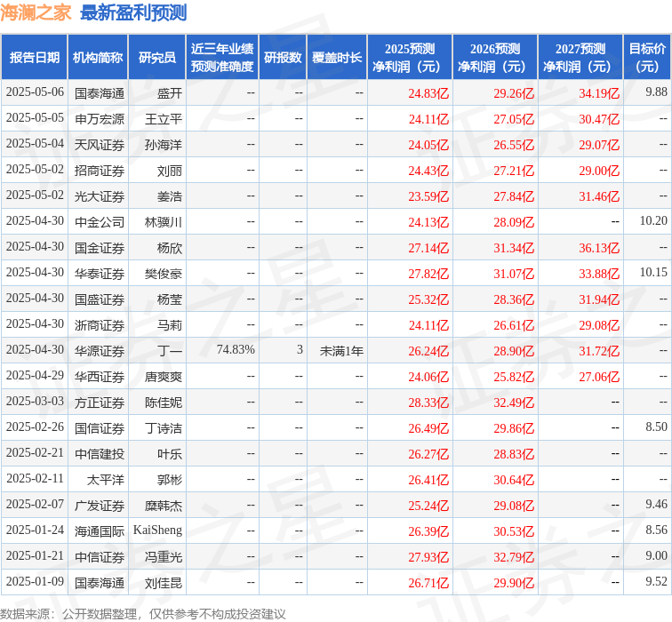Image resolution: width=672 pixels, height=622 pixels.
Task: Click 国盛证券 institution cell
Action: [x=100, y=299]
